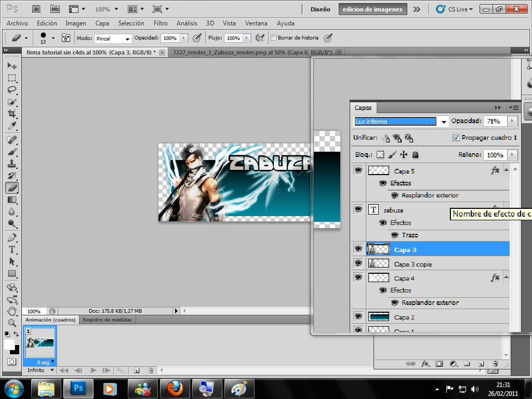Viewport: 532px width, 399px height.
Task: Open the Filtro menu
Action: 161,23
